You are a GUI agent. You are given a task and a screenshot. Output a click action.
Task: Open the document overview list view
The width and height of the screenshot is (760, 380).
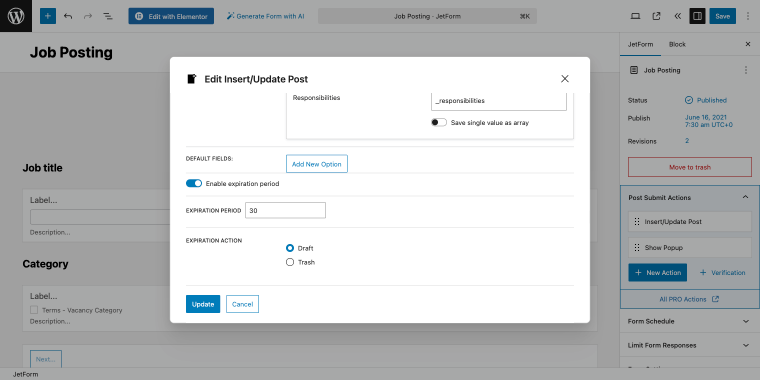pyautogui.click(x=108, y=16)
